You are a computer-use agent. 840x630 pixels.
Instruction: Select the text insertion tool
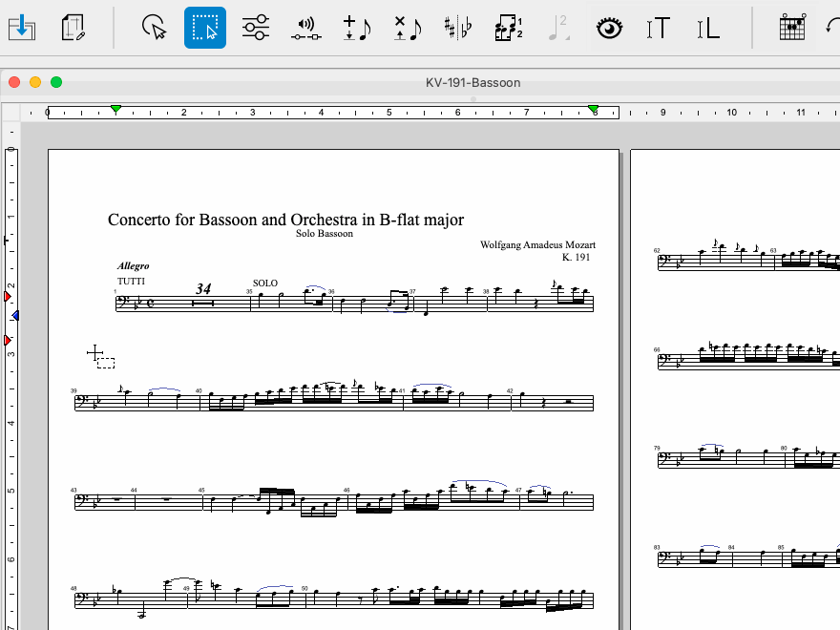[x=658, y=28]
